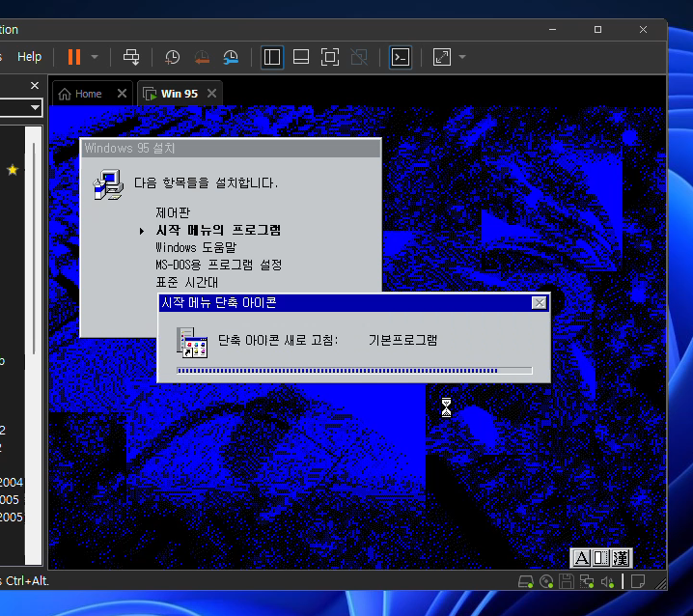Screen dimensions: 693x616
Task: Expand the power options dropdown arrow
Action: [95, 57]
